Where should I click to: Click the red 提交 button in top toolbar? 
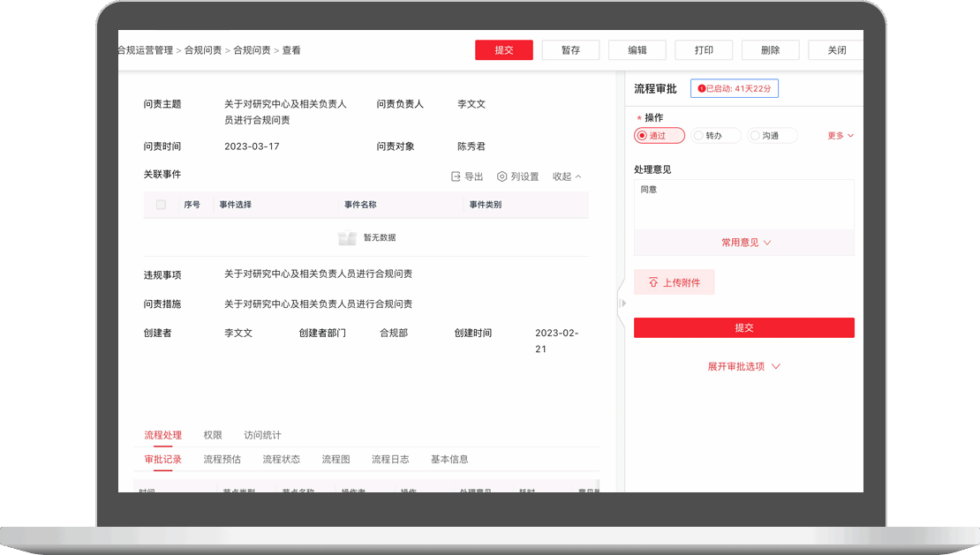point(504,50)
